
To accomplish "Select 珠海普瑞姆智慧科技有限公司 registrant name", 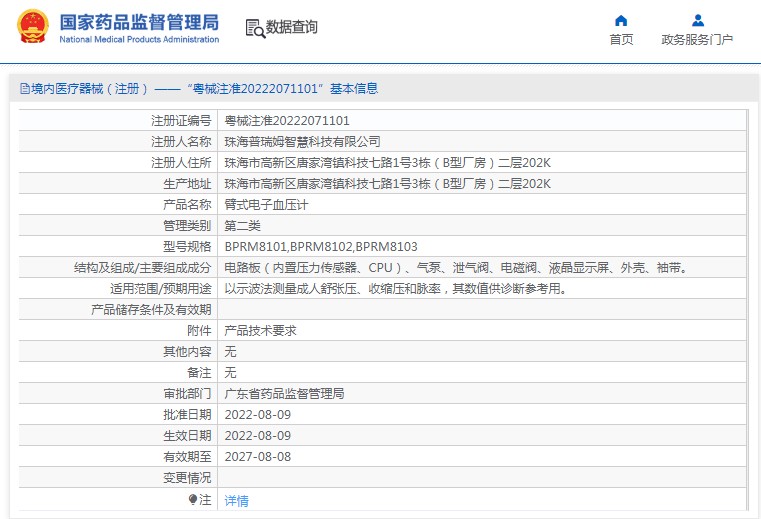I will tap(302, 141).
